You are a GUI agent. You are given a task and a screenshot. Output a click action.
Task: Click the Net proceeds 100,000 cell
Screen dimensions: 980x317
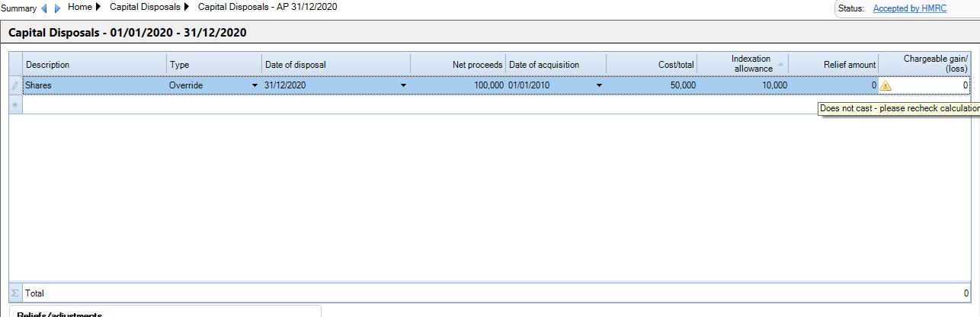pyautogui.click(x=458, y=85)
